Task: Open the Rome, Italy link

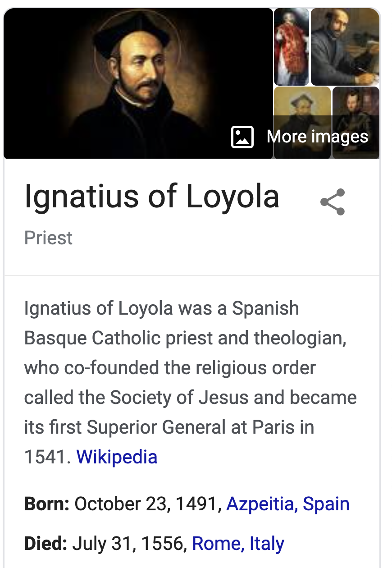Action: [238, 543]
